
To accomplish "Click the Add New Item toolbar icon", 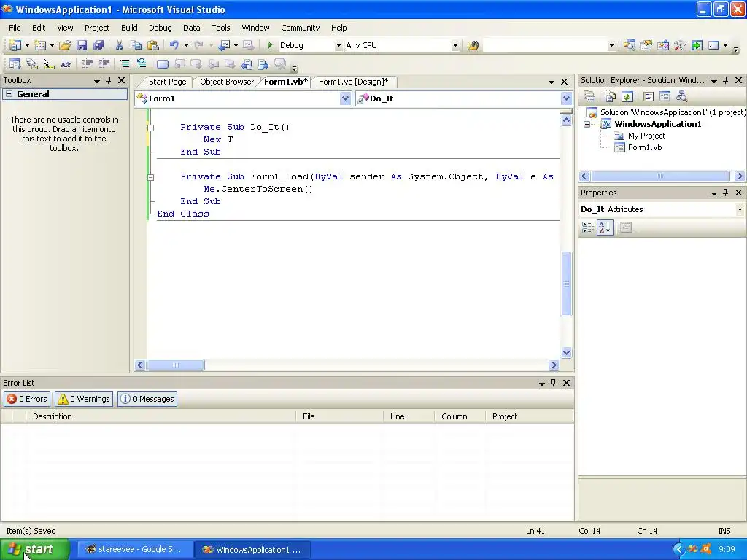I will click(40, 45).
